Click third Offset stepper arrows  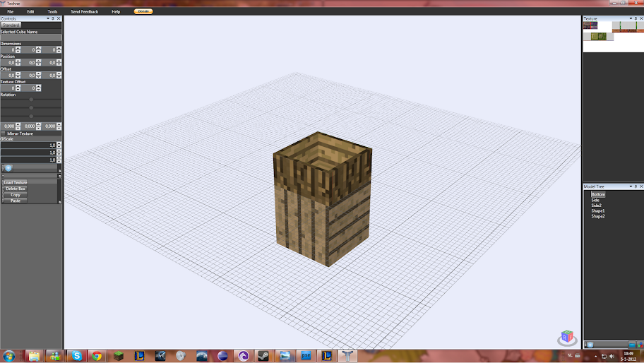(x=59, y=75)
